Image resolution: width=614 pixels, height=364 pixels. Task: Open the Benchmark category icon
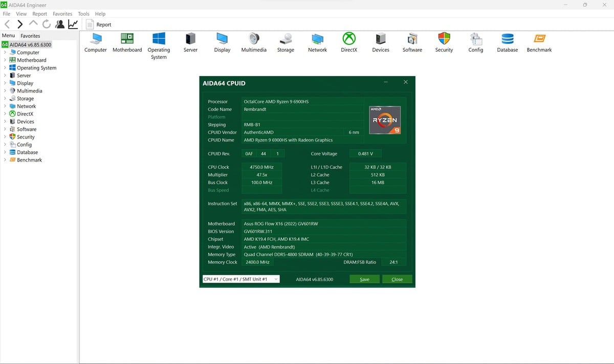click(x=539, y=42)
